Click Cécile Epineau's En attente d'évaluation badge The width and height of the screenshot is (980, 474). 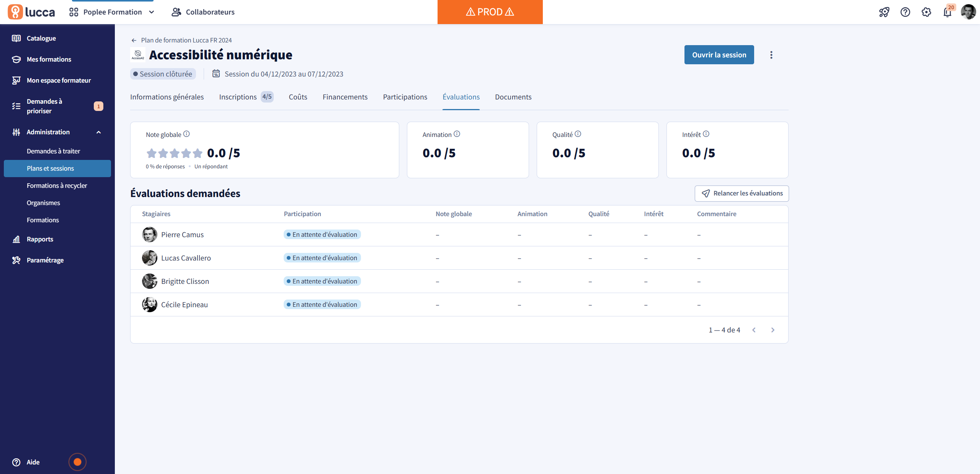coord(322,305)
